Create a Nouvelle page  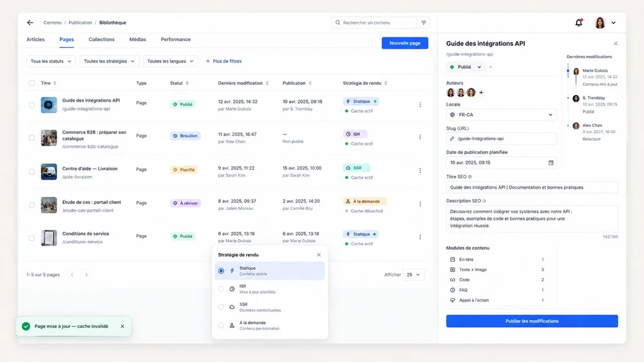[x=404, y=43]
